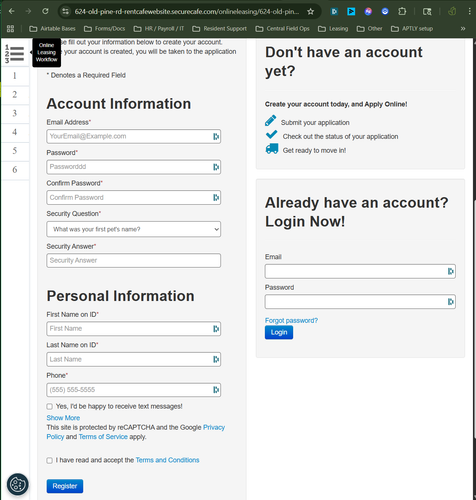
Task: Open the apps grid icon in bookmarks bar
Action: (10, 29)
